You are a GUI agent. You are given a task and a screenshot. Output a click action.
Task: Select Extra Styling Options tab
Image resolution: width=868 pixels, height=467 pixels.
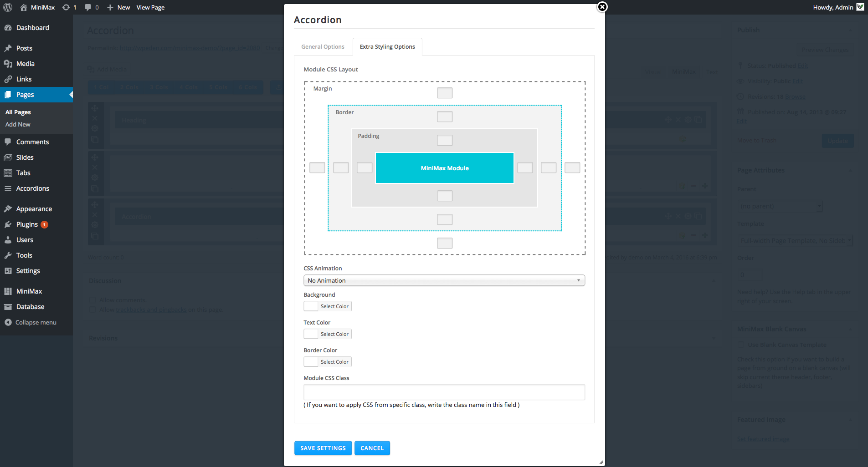387,47
